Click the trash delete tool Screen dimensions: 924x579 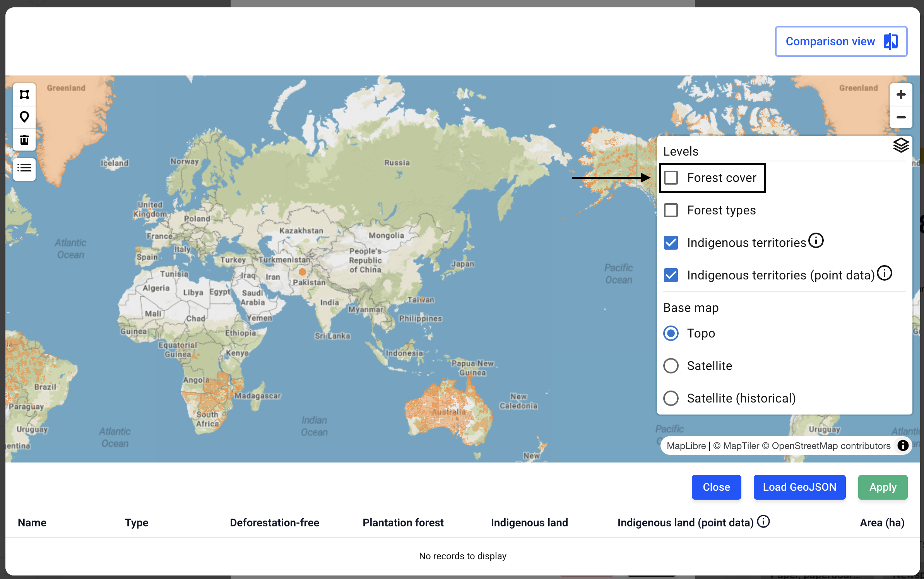24,139
